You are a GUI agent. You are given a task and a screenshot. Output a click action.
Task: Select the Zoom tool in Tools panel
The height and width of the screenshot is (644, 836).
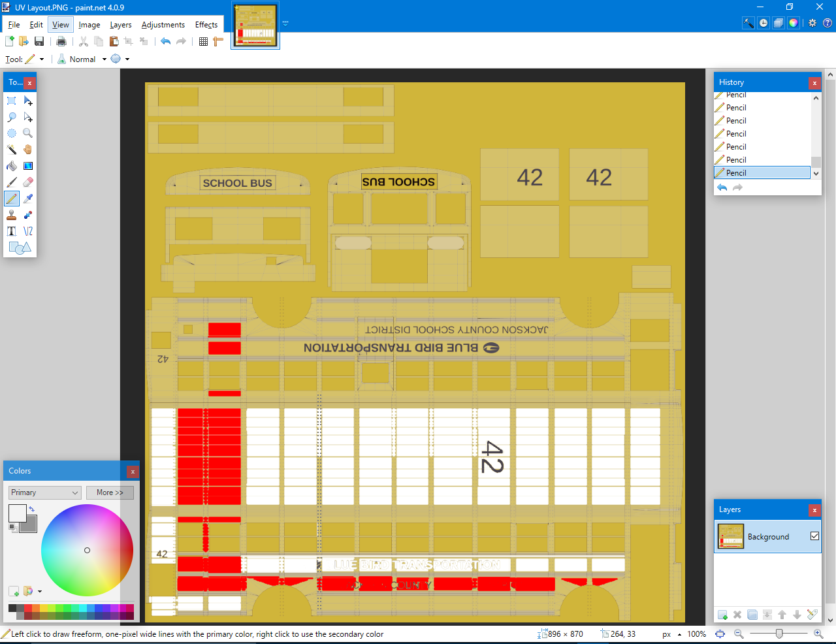point(28,133)
